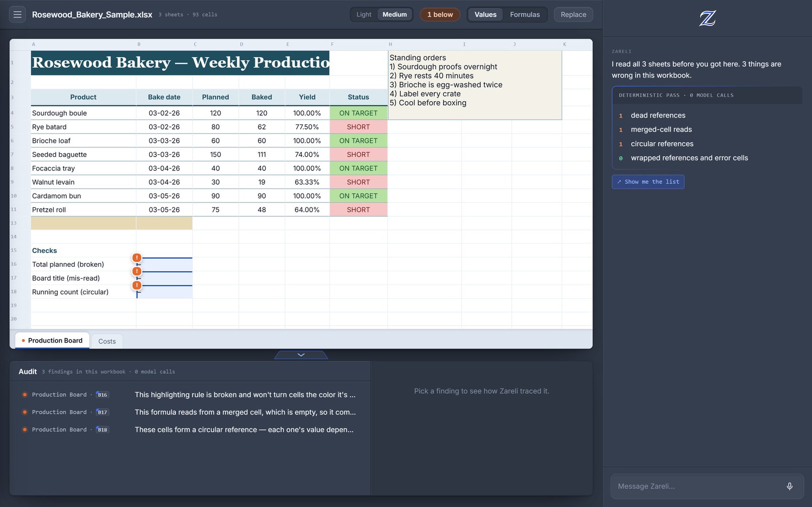812x507 pixels.
Task: Select 'Running count (circular)' label cell
Action: tap(83, 292)
